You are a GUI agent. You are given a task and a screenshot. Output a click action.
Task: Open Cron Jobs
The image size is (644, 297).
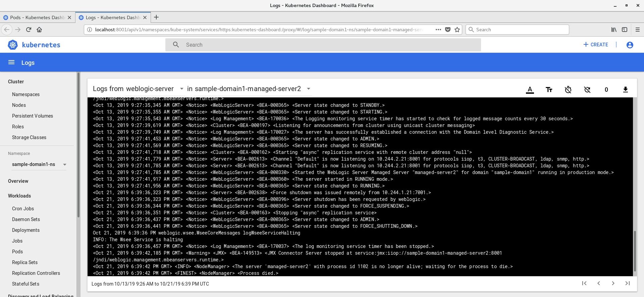(x=23, y=209)
